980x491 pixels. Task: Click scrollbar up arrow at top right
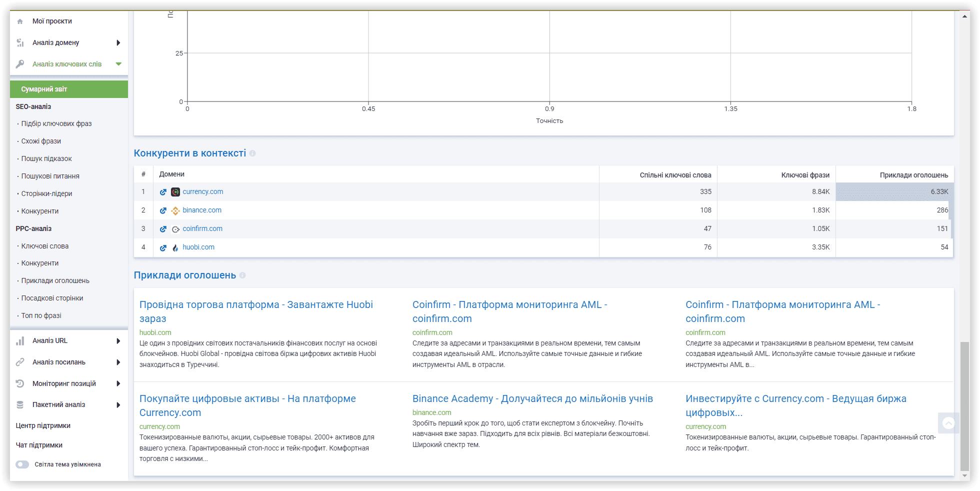coord(965,16)
